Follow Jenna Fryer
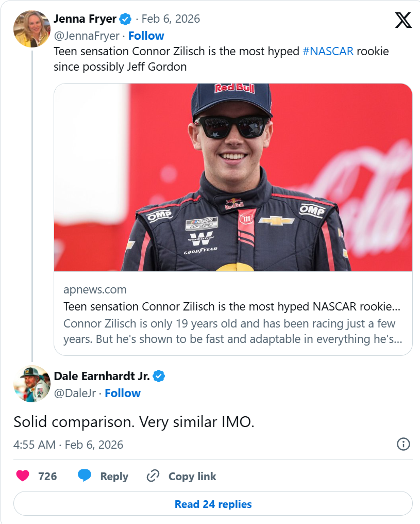420x524 pixels. [146, 36]
